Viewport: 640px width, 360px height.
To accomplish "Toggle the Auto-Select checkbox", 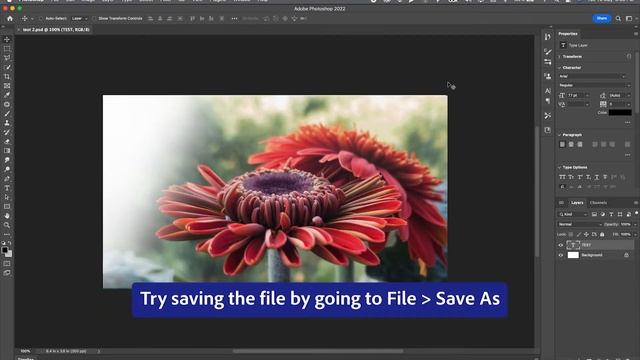I will point(40,18).
